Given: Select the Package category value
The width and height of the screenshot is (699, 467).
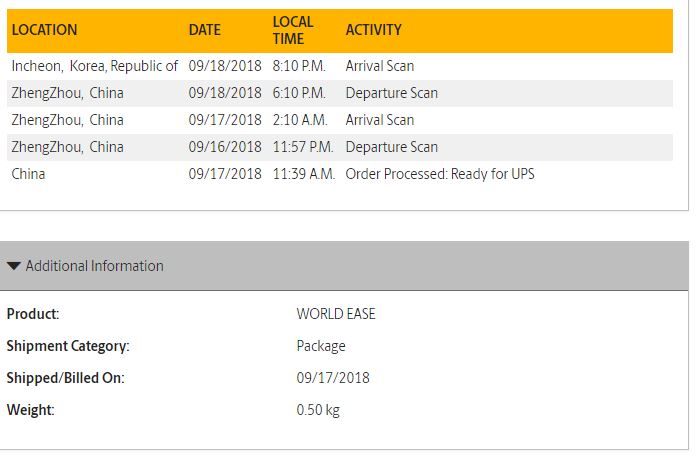Looking at the screenshot, I should (x=321, y=346).
